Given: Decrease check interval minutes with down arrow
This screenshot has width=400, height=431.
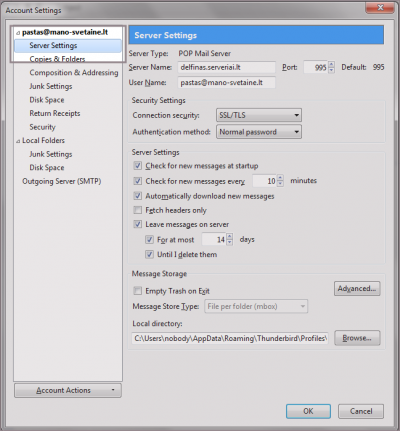Looking at the screenshot, I should tap(280, 184).
